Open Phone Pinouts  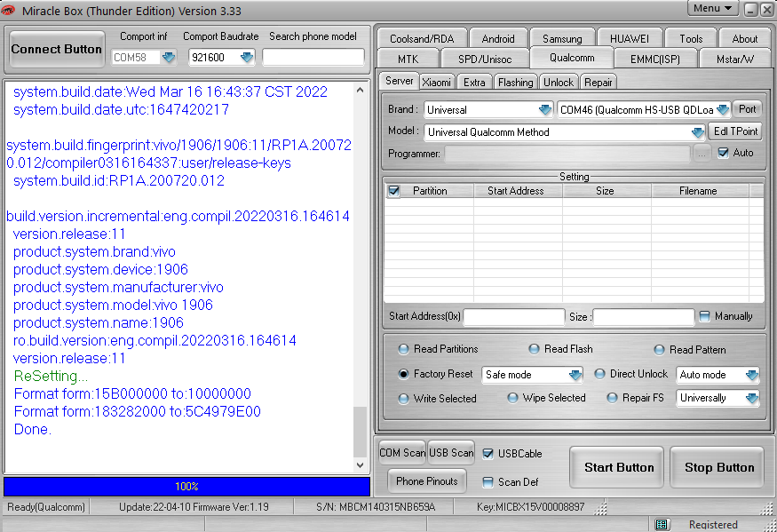pos(426,481)
